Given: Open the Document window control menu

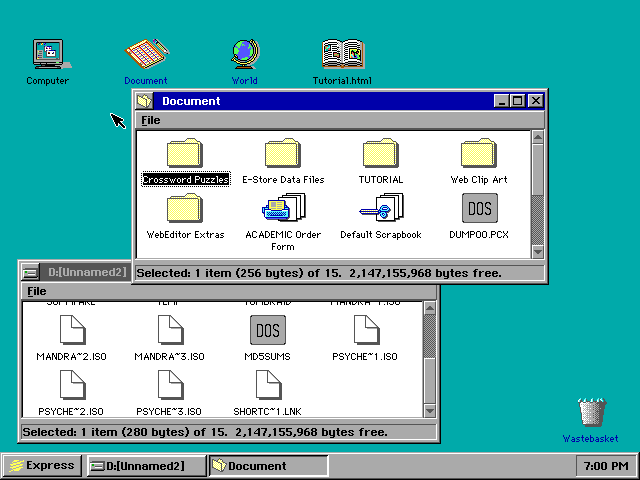Looking at the screenshot, I should (145, 101).
